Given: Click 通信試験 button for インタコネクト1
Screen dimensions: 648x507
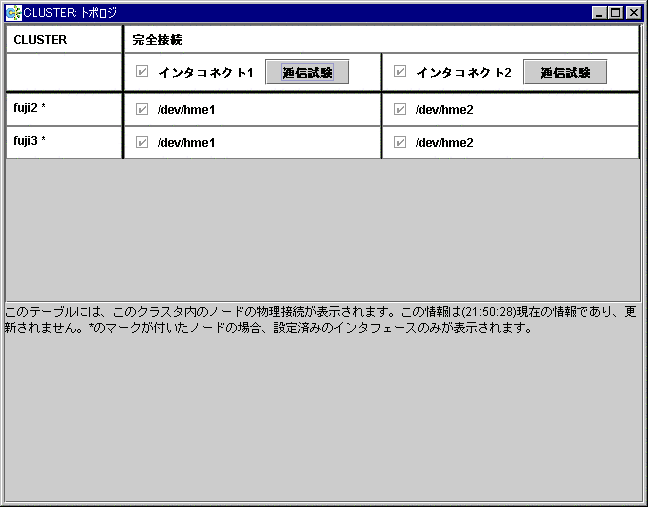Looking at the screenshot, I should point(307,72).
